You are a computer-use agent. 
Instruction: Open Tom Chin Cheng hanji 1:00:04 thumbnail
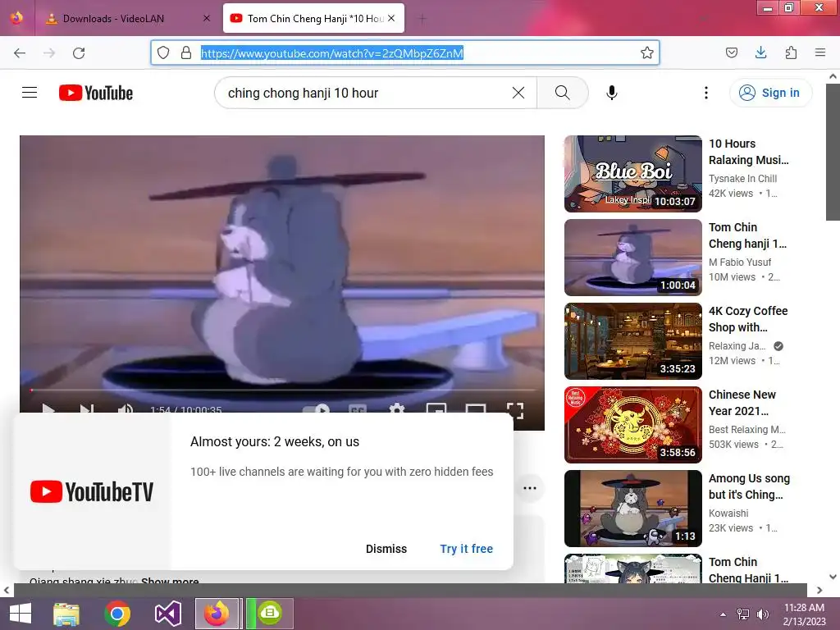[x=632, y=257]
